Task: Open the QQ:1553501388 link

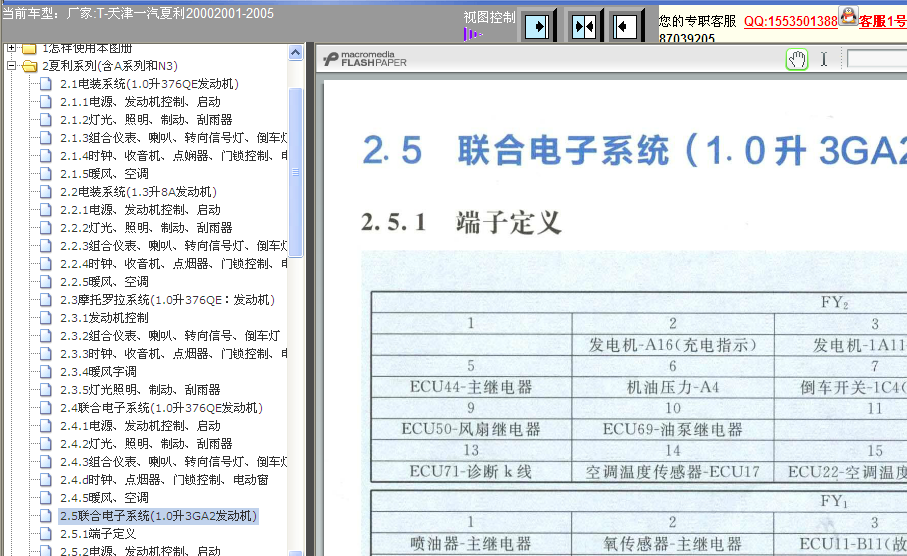Action: (790, 21)
